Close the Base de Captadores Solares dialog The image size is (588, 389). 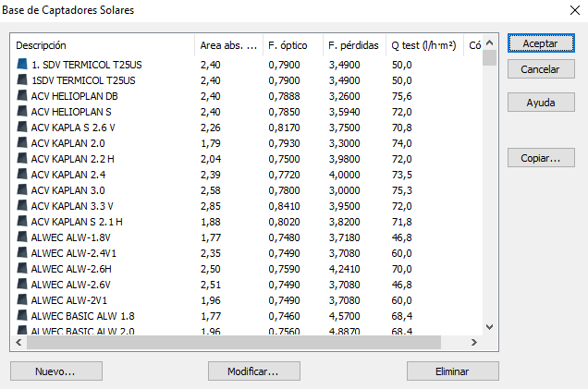[x=574, y=10]
